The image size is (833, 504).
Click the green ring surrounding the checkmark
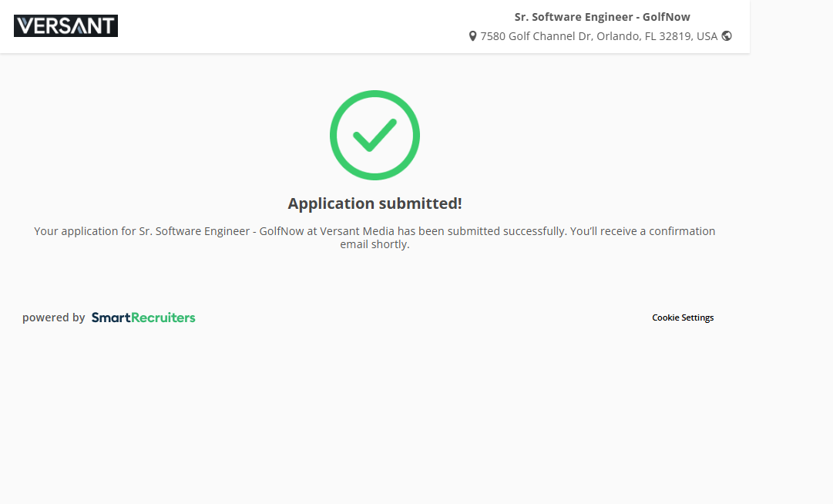click(334, 135)
